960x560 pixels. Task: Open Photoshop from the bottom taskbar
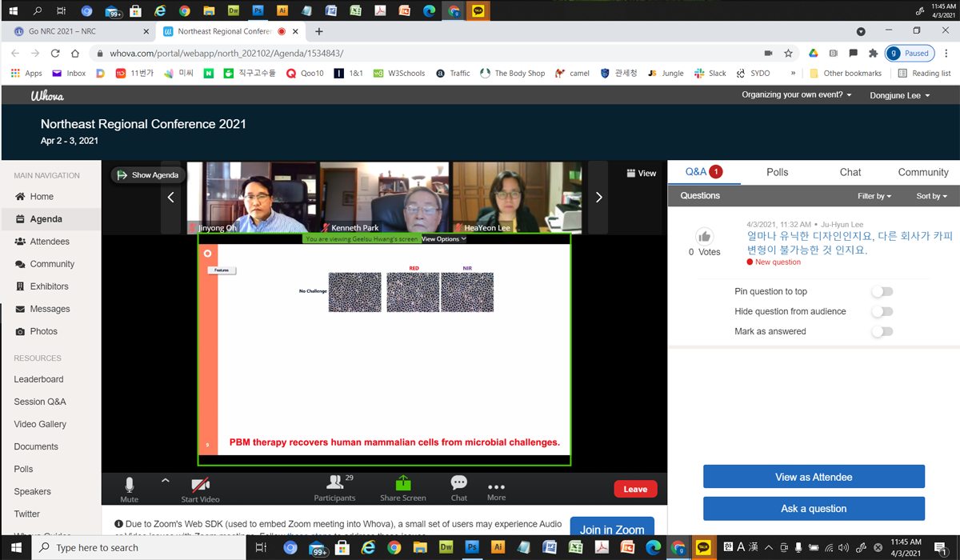coord(472,547)
